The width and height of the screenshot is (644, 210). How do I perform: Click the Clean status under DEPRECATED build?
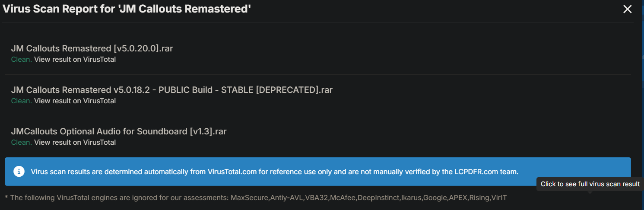click(21, 101)
